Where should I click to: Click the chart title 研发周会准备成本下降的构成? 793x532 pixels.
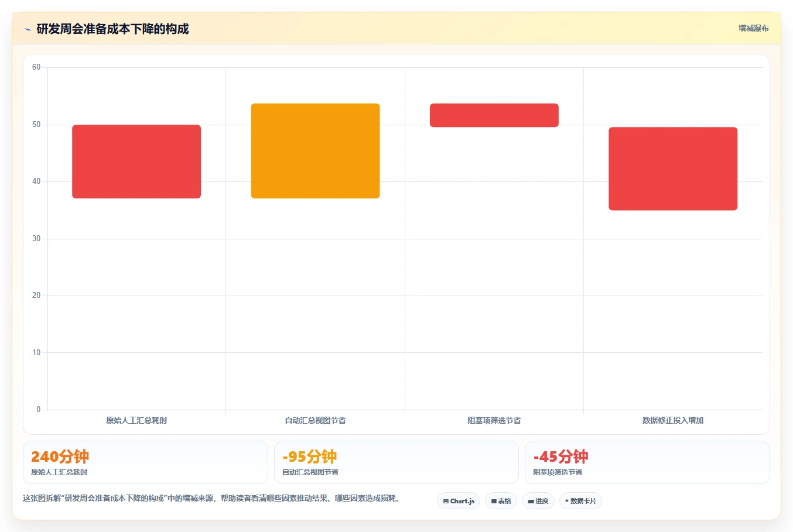[x=112, y=29]
